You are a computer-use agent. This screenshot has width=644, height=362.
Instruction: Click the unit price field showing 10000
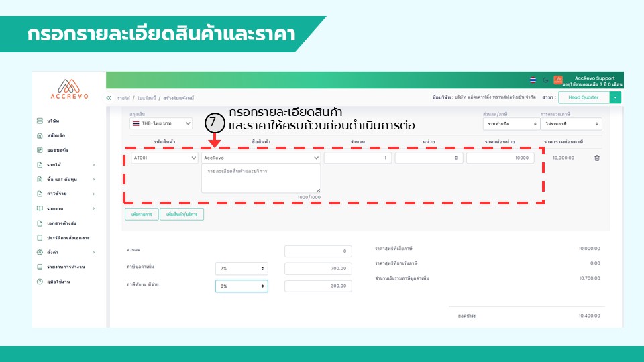tap(500, 158)
